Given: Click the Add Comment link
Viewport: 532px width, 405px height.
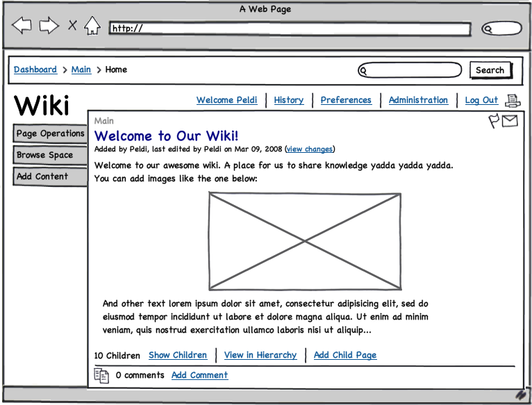Looking at the screenshot, I should pyautogui.click(x=199, y=375).
